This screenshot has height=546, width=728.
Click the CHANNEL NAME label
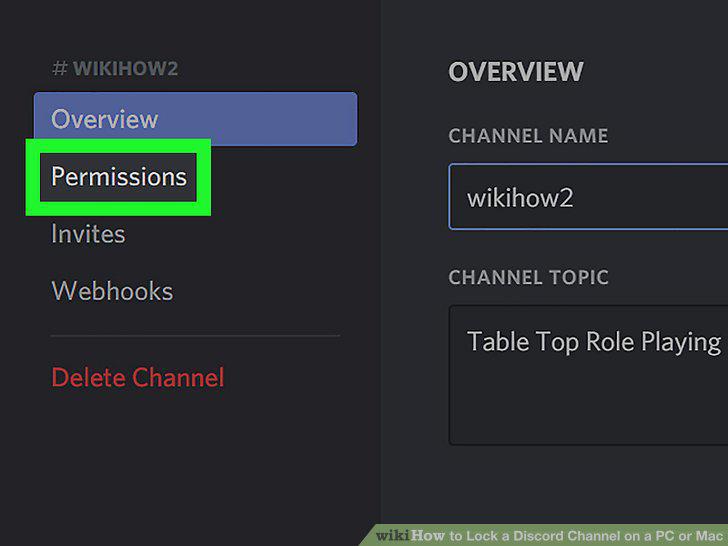pos(528,136)
